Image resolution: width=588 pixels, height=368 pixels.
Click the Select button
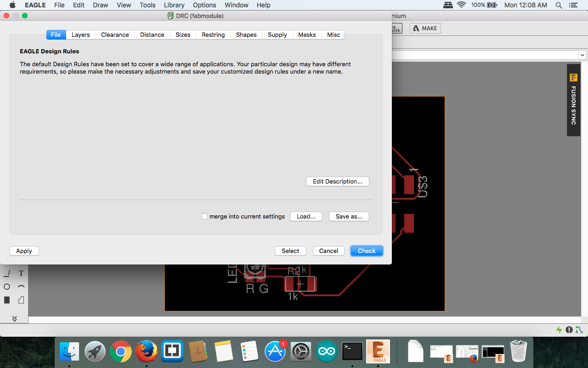click(290, 251)
